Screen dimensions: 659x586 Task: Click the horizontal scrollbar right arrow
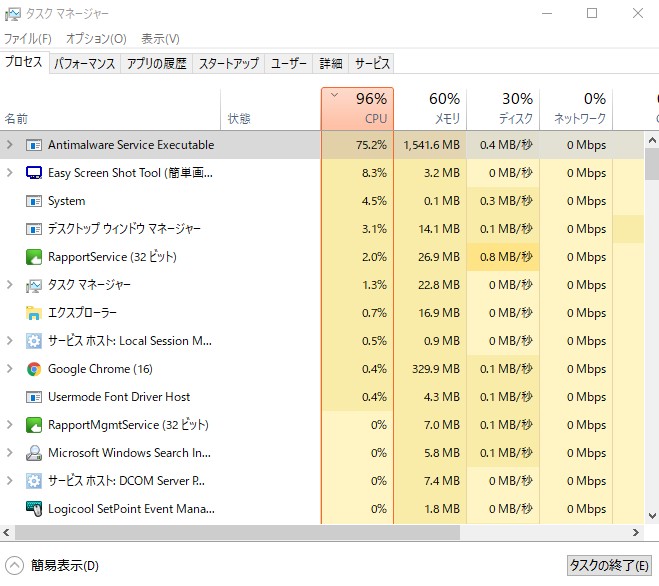point(636,533)
